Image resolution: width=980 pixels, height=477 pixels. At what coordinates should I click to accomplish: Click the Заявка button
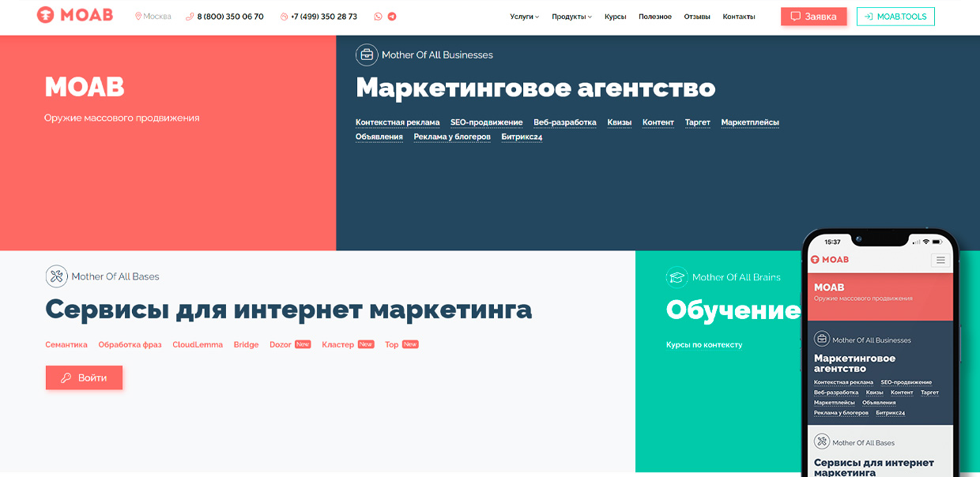(814, 17)
